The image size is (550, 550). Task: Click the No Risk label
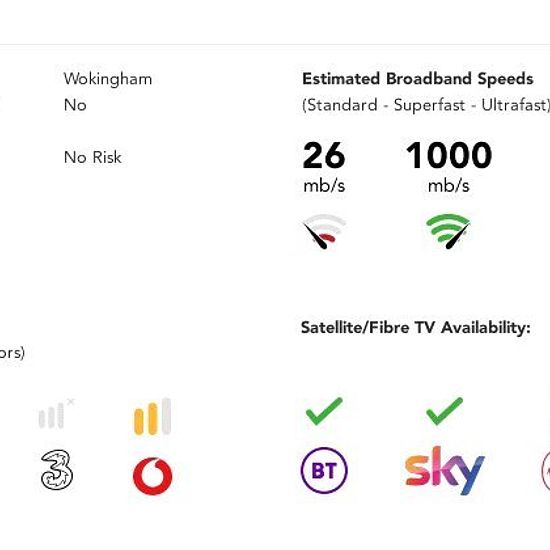(93, 157)
